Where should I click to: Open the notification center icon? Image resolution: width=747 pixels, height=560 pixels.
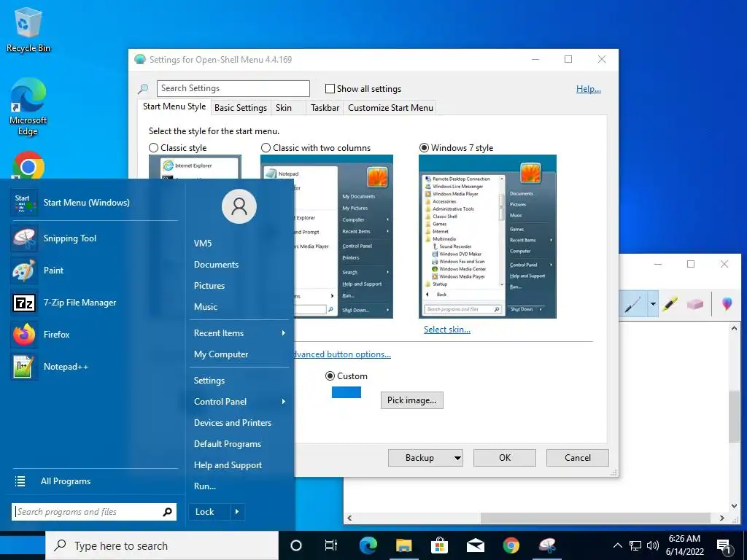click(724, 546)
